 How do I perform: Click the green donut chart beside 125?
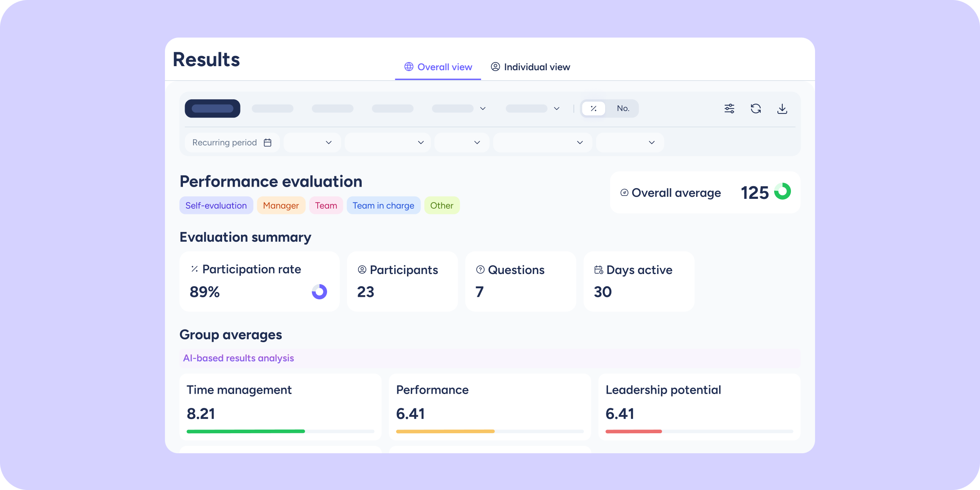click(782, 192)
